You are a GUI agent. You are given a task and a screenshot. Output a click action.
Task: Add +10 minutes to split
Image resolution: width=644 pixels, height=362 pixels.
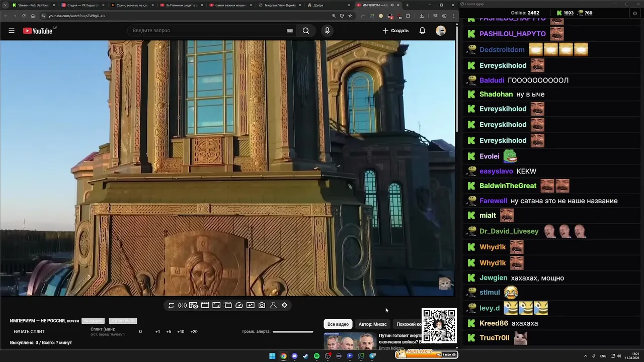point(181,332)
